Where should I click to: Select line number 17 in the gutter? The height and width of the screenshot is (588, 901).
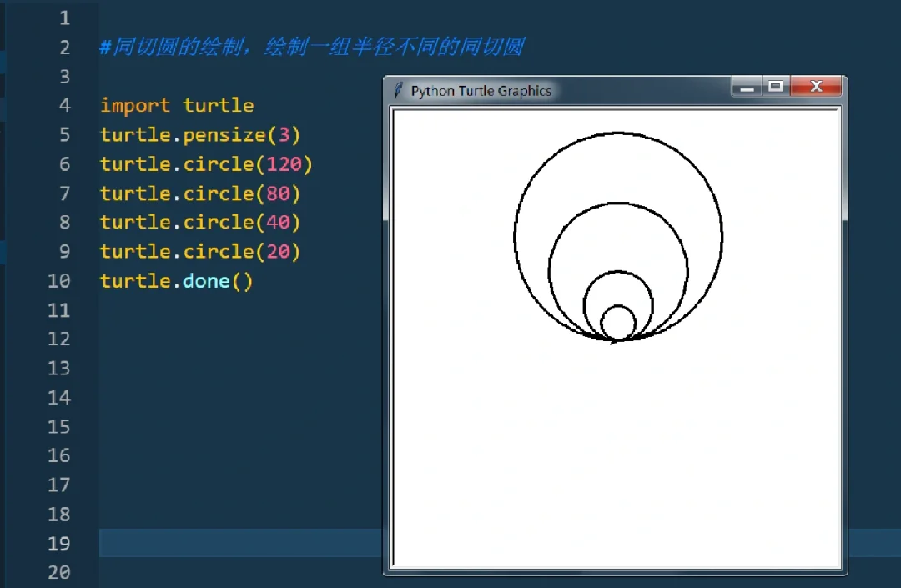click(58, 485)
